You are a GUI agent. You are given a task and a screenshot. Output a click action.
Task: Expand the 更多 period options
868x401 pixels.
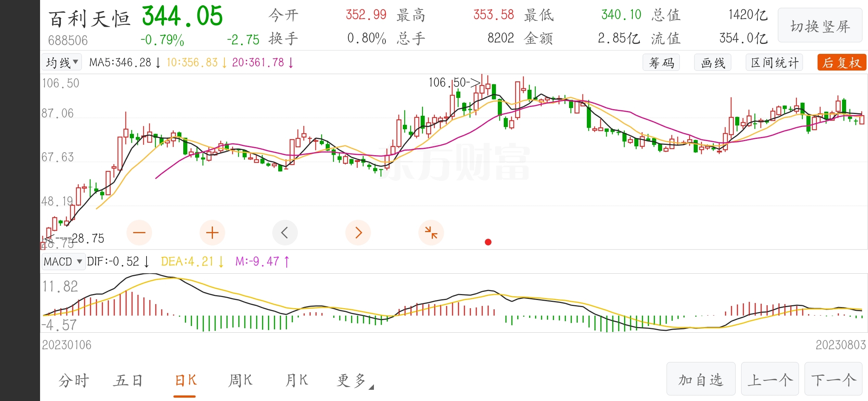click(x=355, y=381)
